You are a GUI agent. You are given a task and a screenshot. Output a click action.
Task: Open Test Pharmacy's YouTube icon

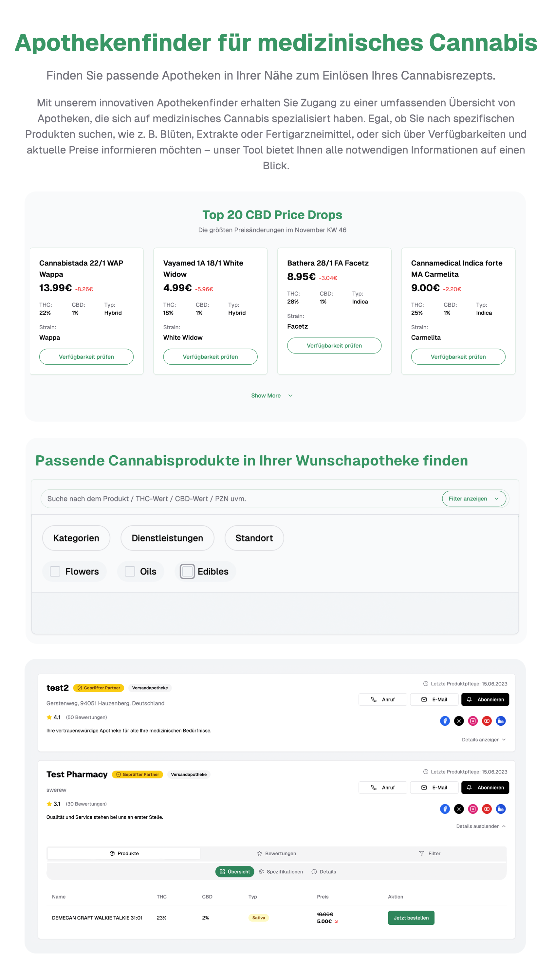click(x=487, y=809)
